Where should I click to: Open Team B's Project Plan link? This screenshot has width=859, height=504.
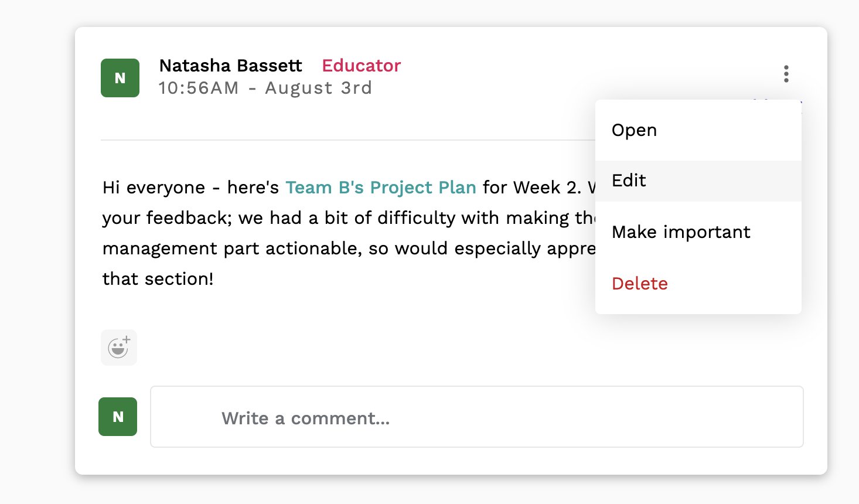[381, 188]
